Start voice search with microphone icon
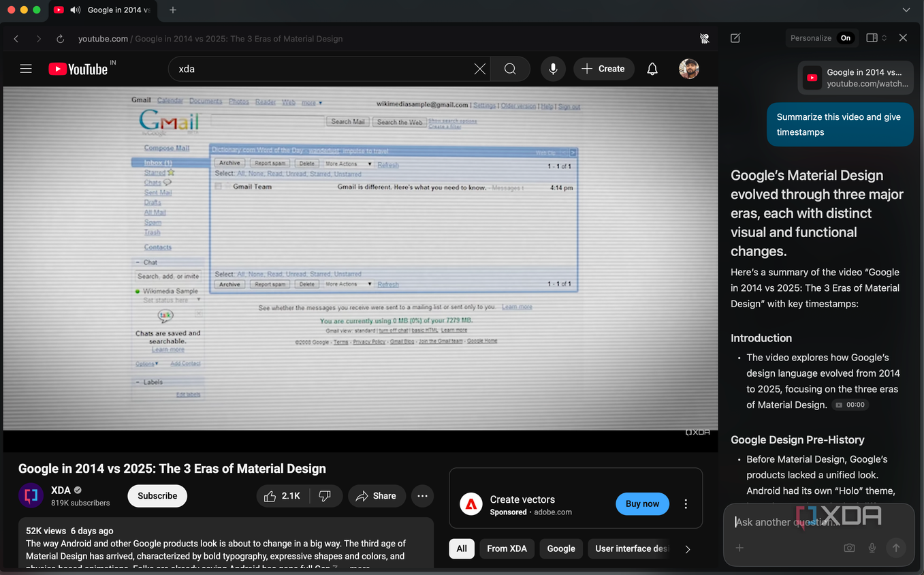 (x=553, y=69)
